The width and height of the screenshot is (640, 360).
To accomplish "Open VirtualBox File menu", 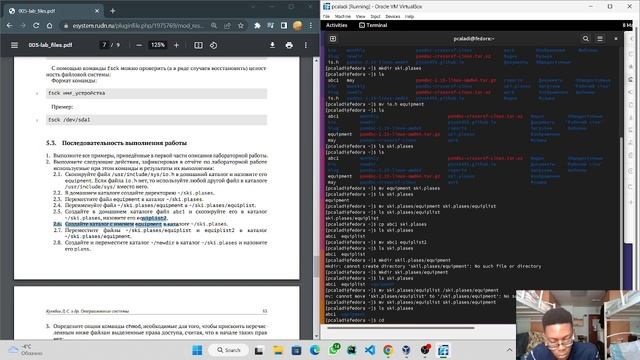I will [x=326, y=16].
